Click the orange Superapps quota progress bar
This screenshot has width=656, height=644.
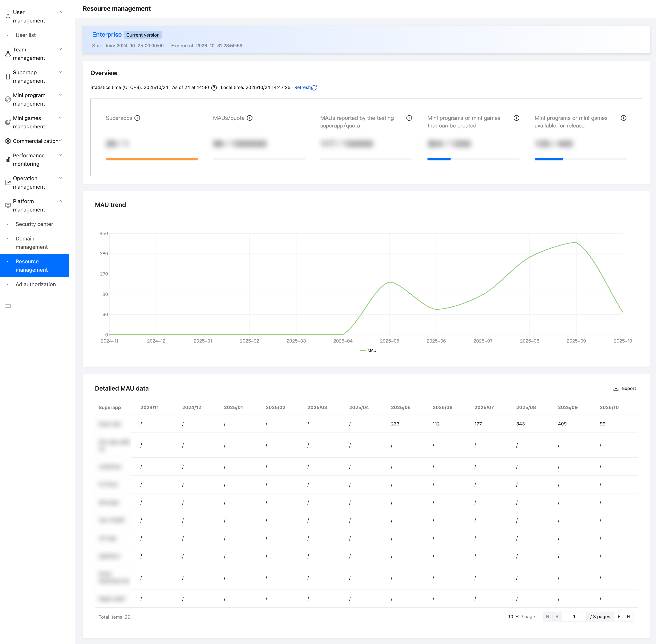point(152,159)
